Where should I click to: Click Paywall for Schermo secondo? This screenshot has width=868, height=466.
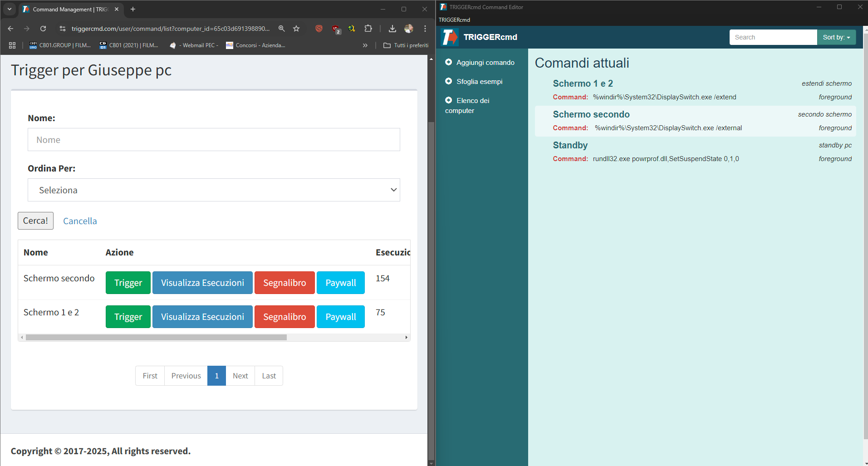[x=341, y=283]
